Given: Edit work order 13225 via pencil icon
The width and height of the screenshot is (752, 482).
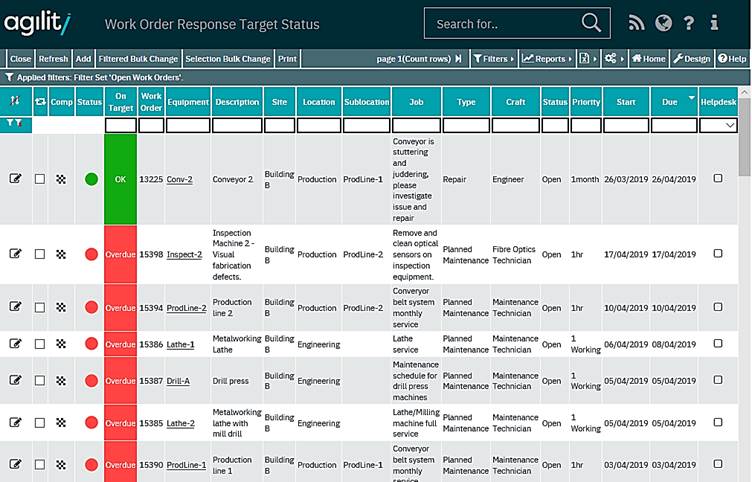Looking at the screenshot, I should tap(15, 179).
